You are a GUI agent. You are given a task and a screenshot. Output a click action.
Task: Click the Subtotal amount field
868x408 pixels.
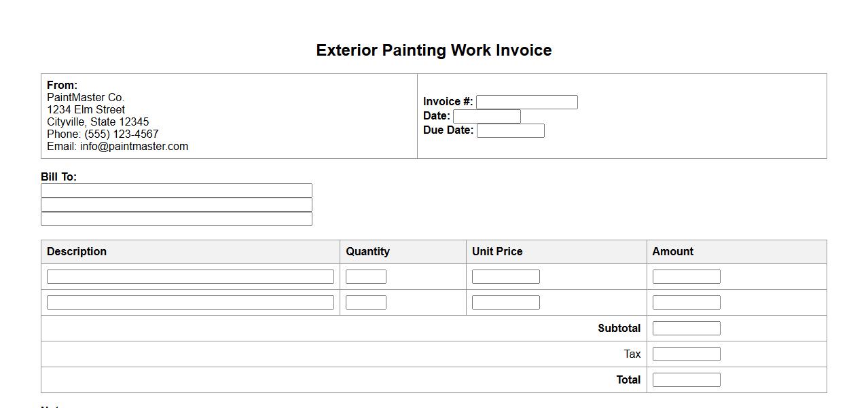point(686,329)
